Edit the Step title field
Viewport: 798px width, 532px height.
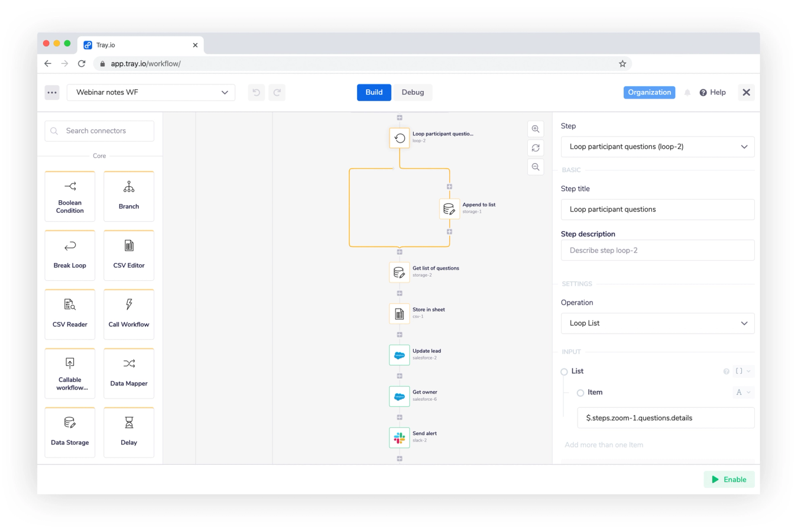[657, 209]
